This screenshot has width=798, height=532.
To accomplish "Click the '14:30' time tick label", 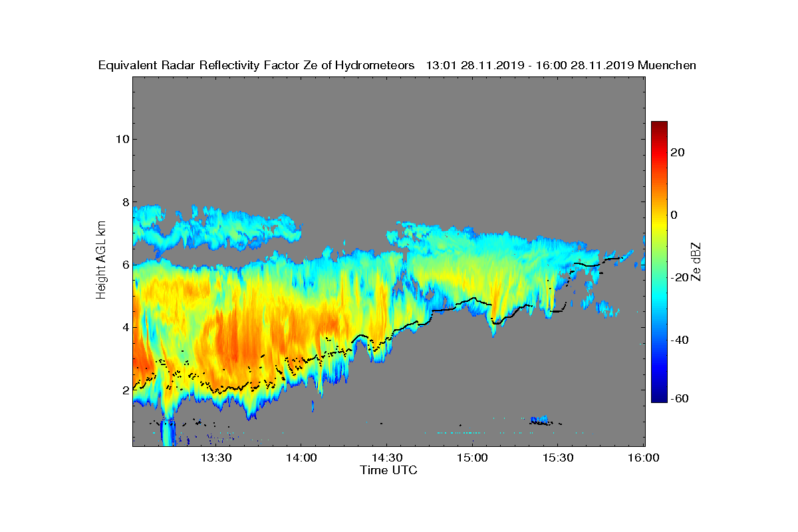I will [x=387, y=458].
